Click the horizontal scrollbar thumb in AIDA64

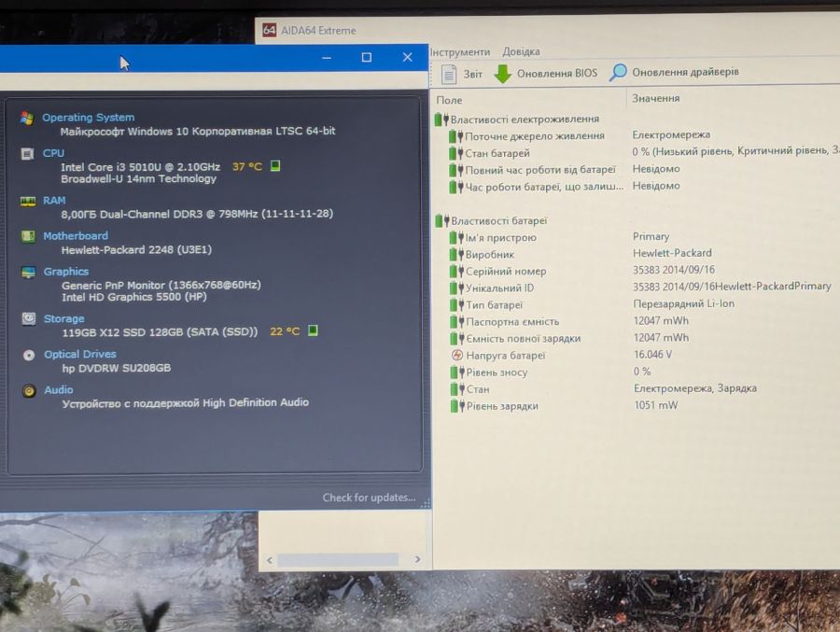click(x=338, y=559)
